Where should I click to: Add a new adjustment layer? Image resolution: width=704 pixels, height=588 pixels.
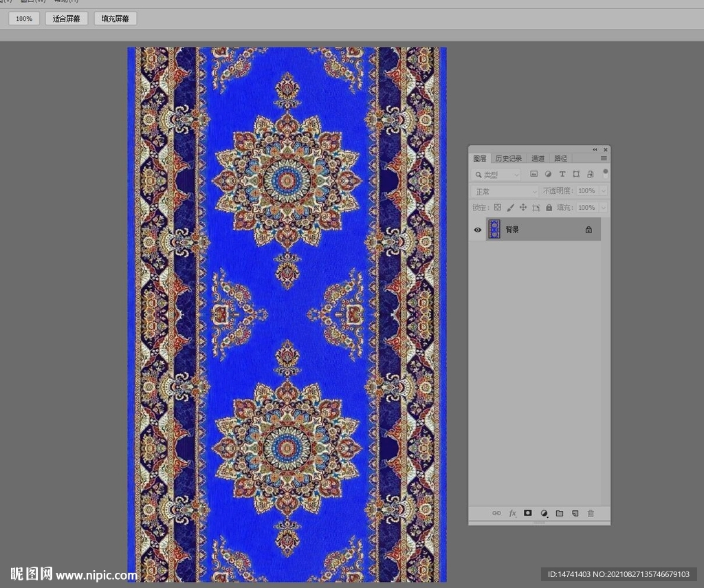pos(544,513)
